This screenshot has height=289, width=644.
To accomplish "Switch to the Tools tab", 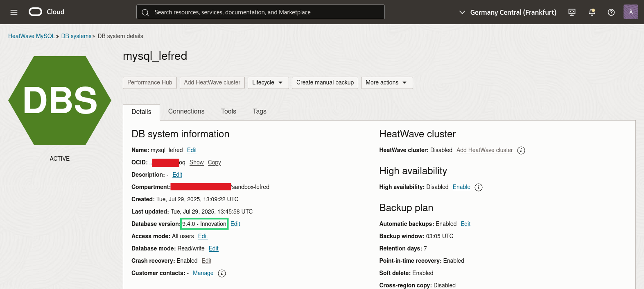I will click(228, 112).
